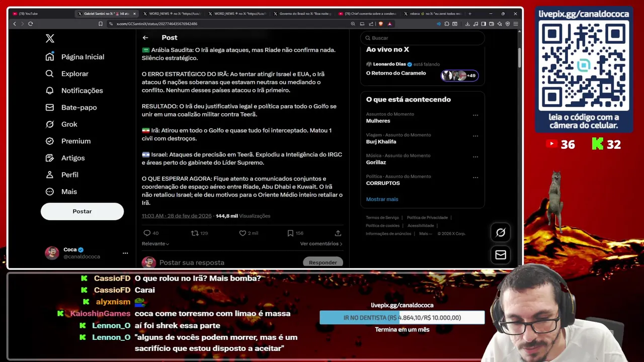The height and width of the screenshot is (362, 644).
Task: Click the 11:03 AM post timestamp
Action: click(x=177, y=216)
